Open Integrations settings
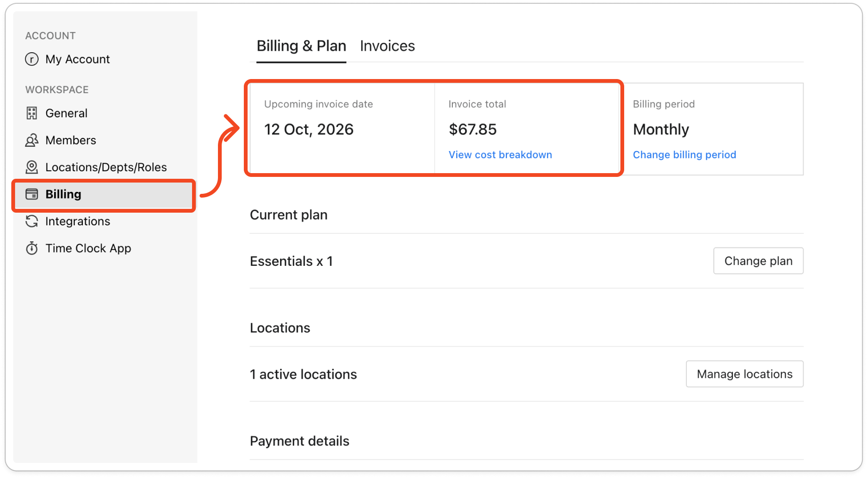The image size is (868, 478). pos(78,221)
